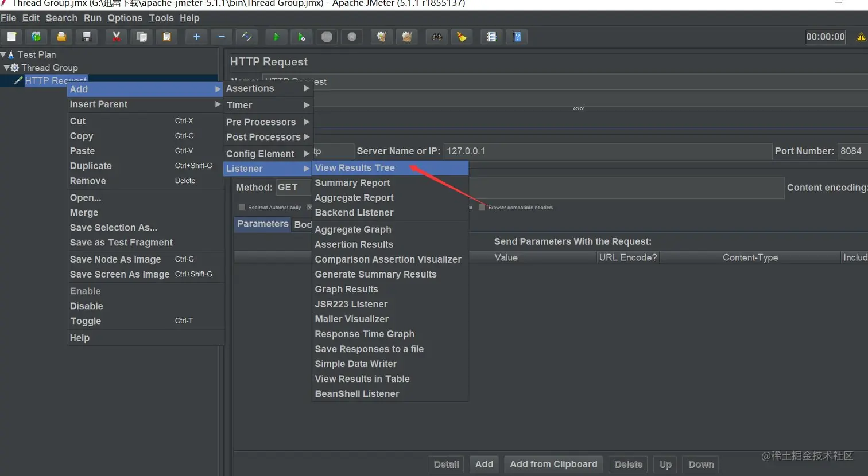
Task: Open the Run menu
Action: (92, 18)
